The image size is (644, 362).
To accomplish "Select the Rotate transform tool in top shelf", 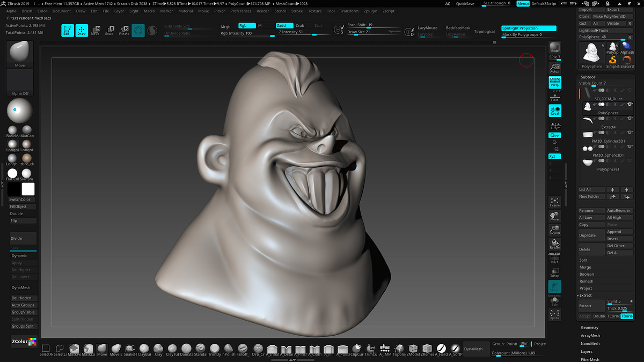I will (124, 31).
